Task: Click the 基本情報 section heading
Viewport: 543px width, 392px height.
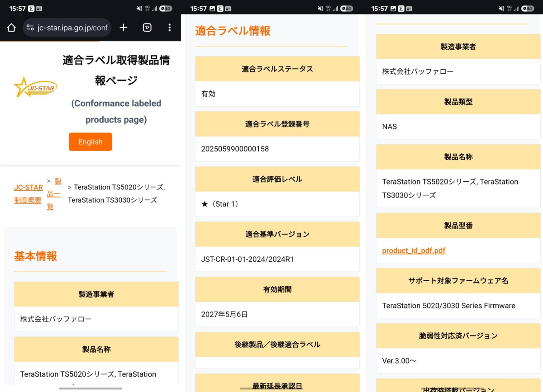Action: (x=36, y=256)
